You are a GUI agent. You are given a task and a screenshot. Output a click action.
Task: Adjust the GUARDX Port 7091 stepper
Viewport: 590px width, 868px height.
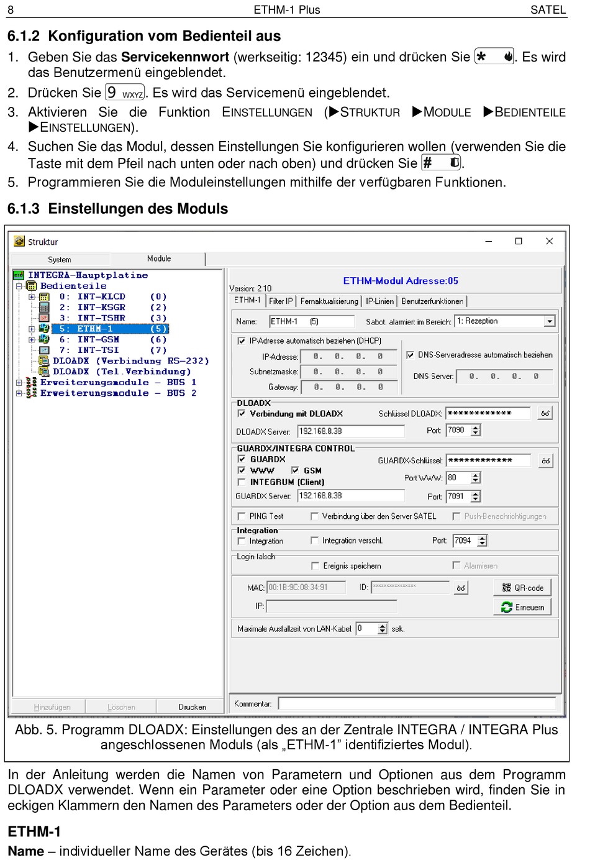(476, 496)
